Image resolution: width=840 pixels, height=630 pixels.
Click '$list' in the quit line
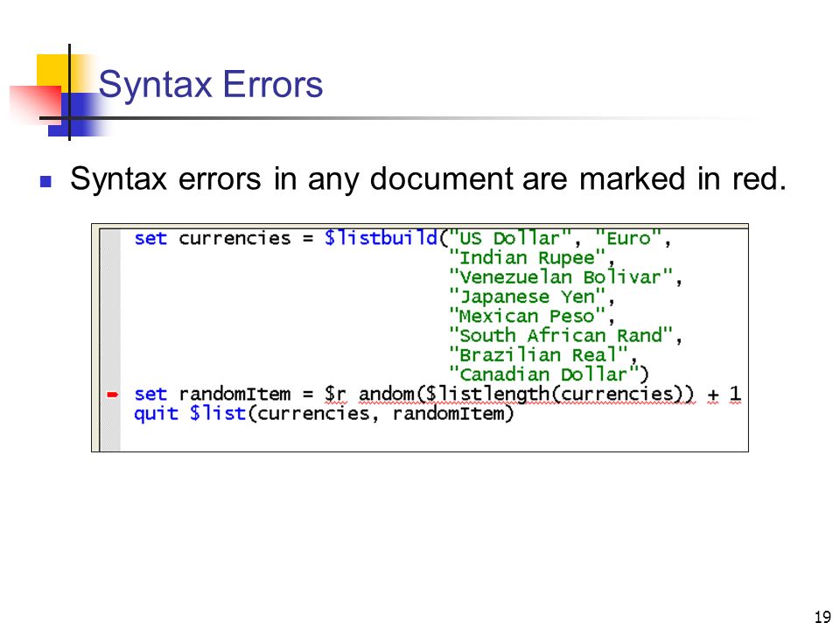tap(218, 414)
